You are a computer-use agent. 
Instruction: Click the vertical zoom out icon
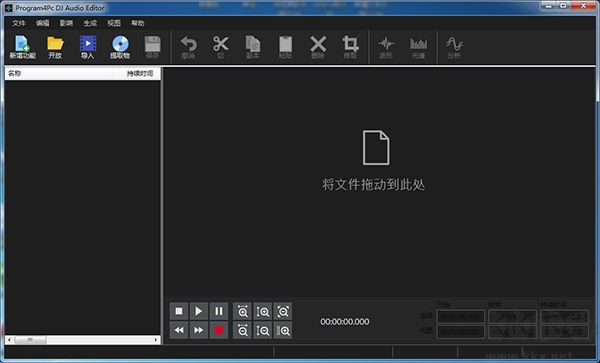[262, 330]
